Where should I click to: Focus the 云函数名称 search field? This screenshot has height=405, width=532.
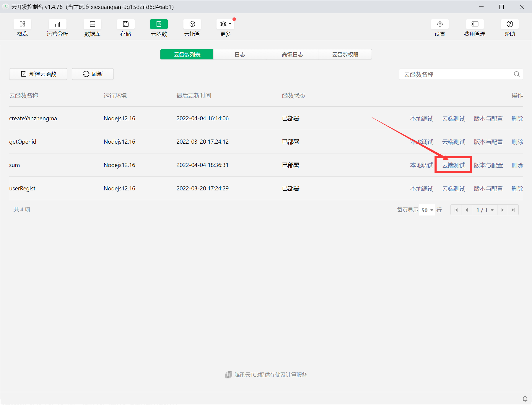pyautogui.click(x=461, y=74)
